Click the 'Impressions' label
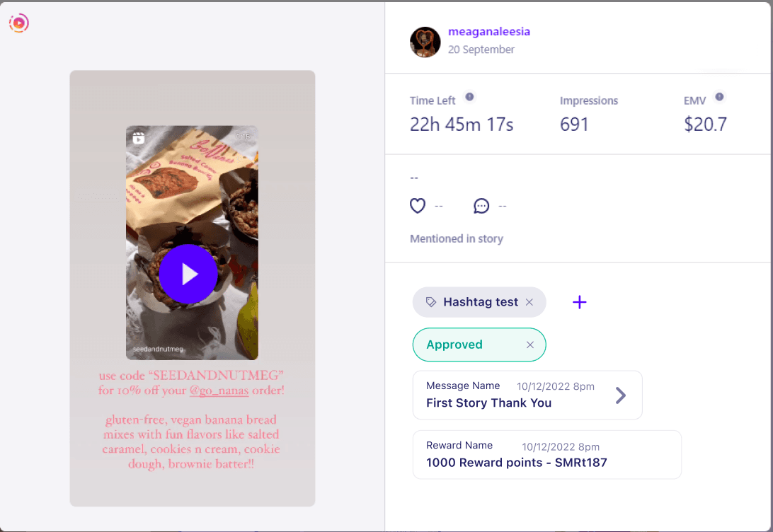Image resolution: width=773 pixels, height=532 pixels. coord(589,100)
